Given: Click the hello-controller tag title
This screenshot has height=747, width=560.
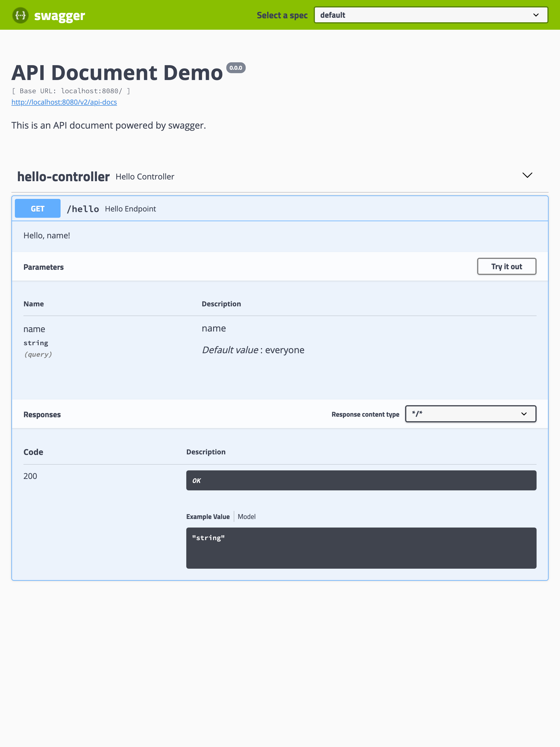Looking at the screenshot, I should pos(63,177).
